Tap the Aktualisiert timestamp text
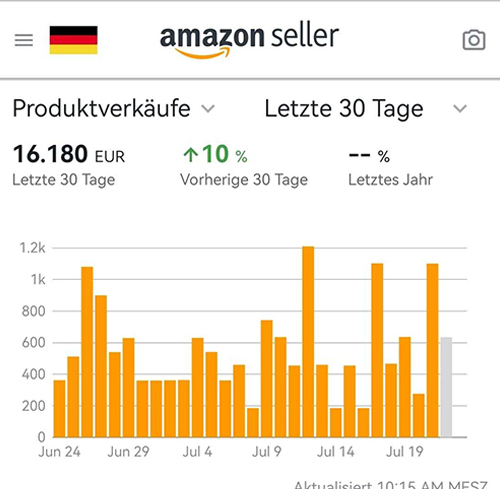Screen dimensions: 500x489 pos(391,484)
